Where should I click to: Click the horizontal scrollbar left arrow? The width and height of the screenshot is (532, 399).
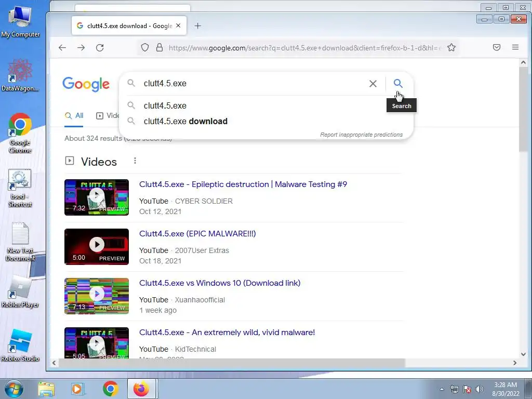point(54,363)
